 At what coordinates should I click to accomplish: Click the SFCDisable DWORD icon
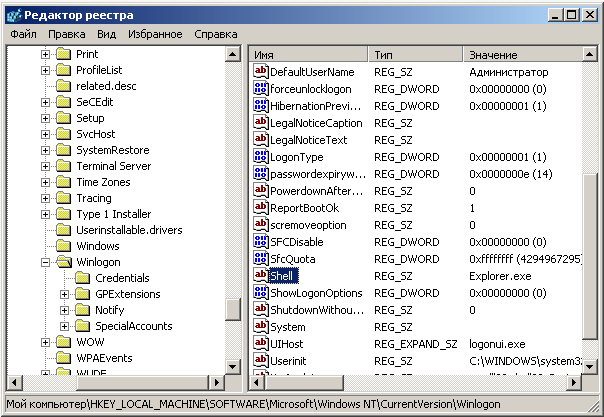click(260, 241)
